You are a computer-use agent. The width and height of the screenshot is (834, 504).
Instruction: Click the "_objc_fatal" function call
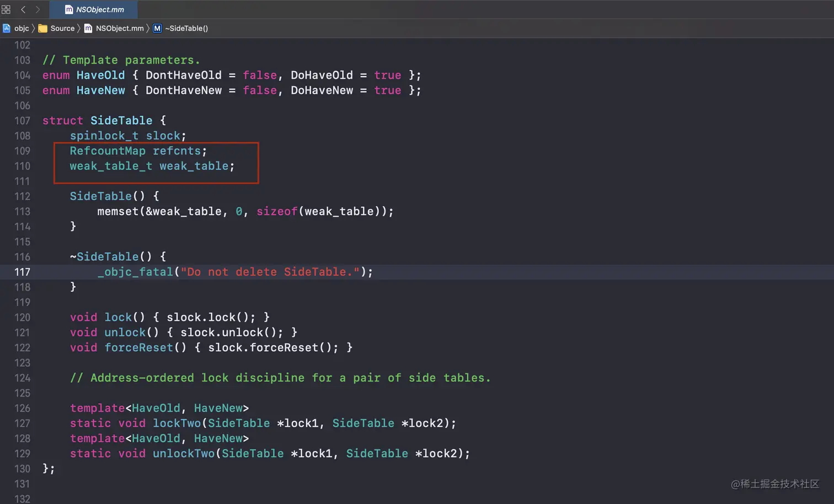(x=135, y=272)
